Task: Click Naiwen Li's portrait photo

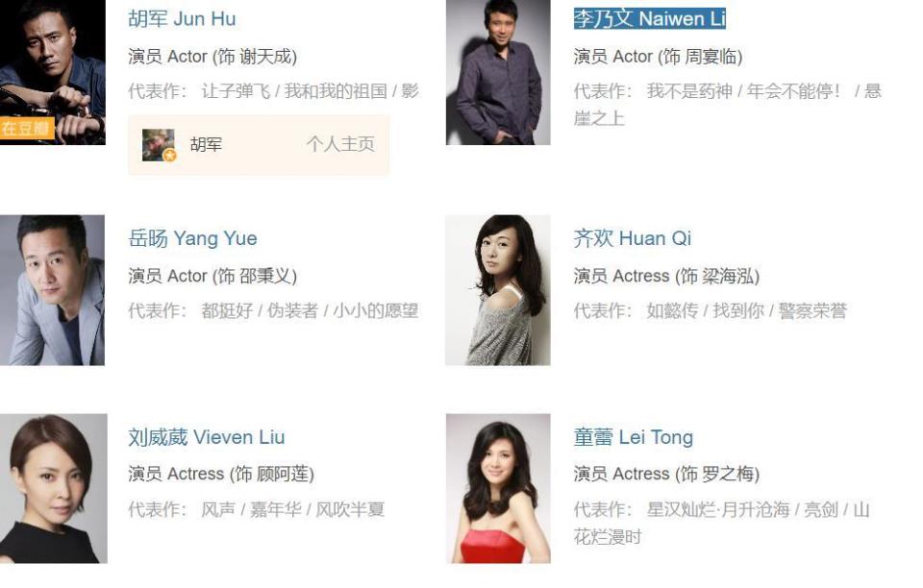Action: (498, 72)
